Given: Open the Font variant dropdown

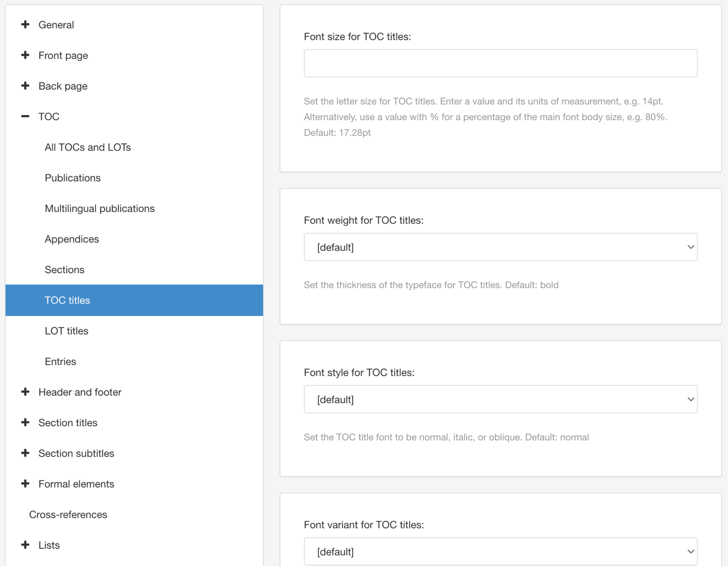Looking at the screenshot, I should (x=500, y=551).
